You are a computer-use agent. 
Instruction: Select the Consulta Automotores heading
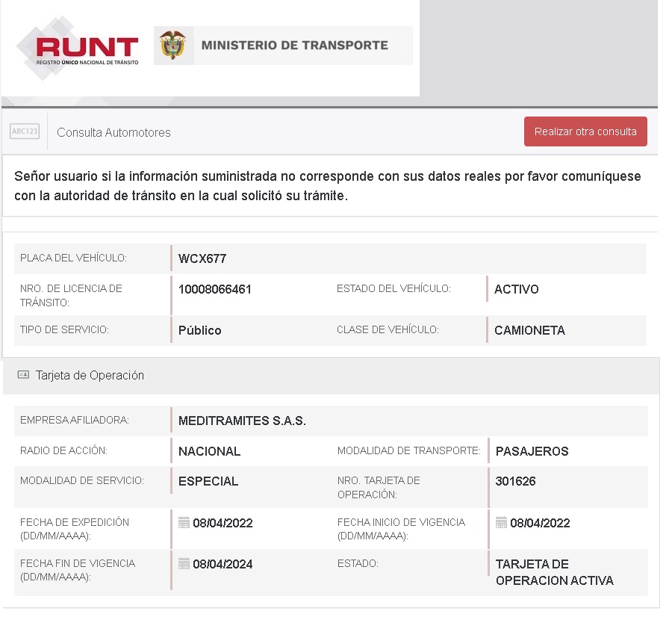tap(113, 133)
